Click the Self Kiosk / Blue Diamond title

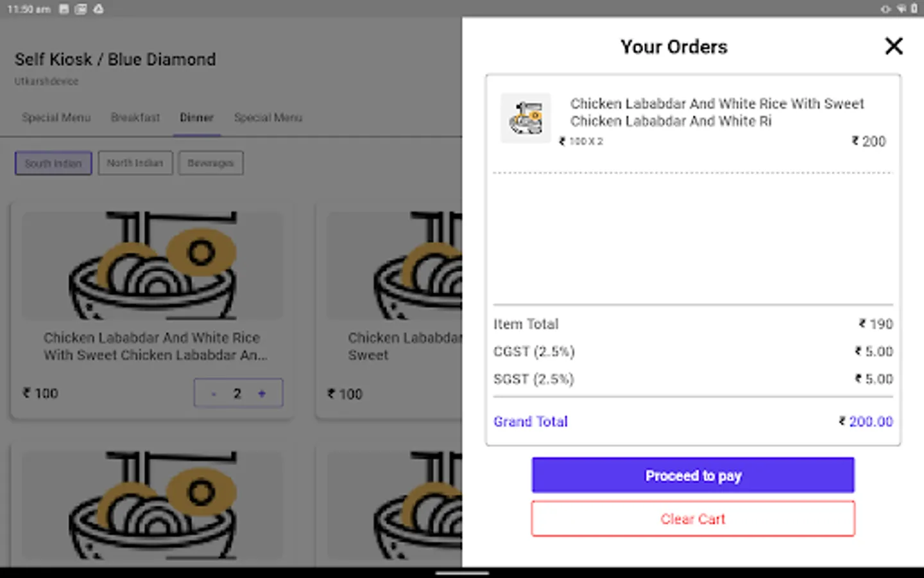point(116,60)
